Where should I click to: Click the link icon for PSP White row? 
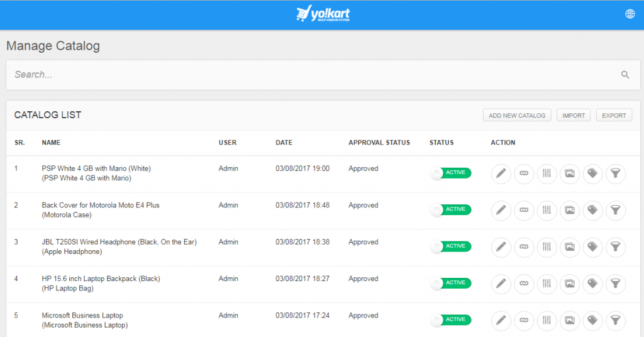point(524,174)
